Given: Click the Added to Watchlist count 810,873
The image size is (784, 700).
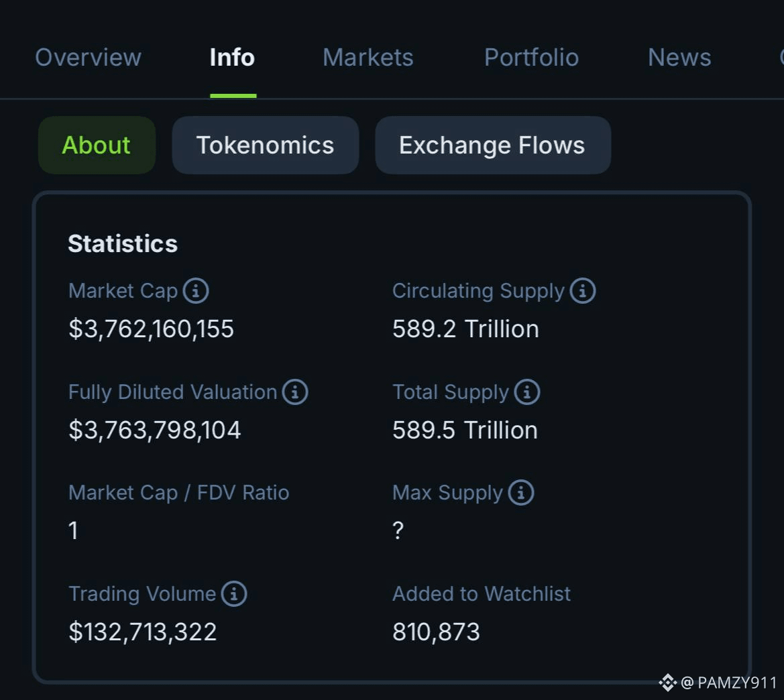Looking at the screenshot, I should [x=436, y=632].
